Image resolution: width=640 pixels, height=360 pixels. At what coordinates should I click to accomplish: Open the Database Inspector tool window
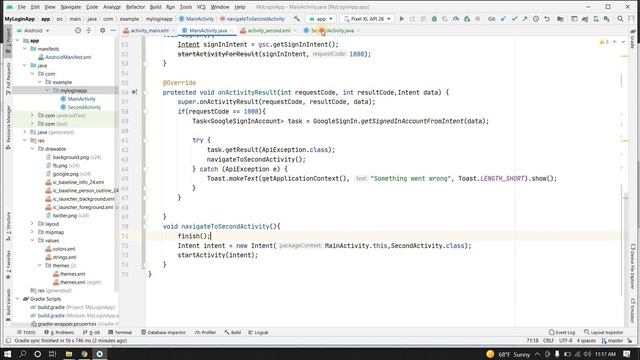[x=163, y=332]
